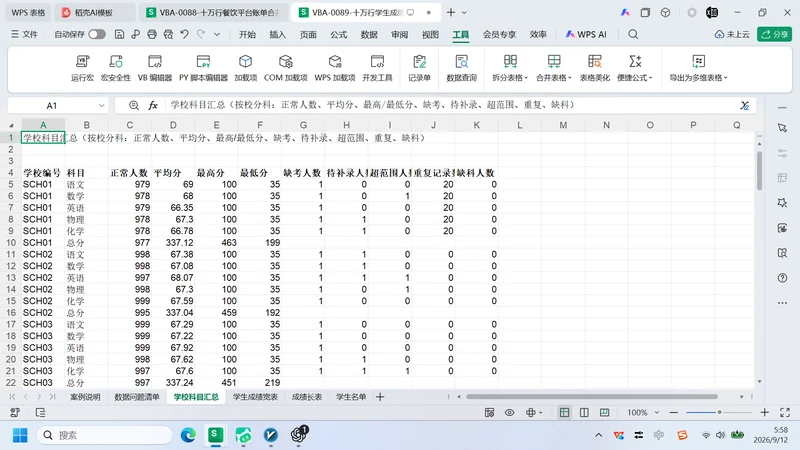Click the zoom magnifier beside fx
Image resolution: width=800 pixels, height=450 pixels.
pyautogui.click(x=134, y=105)
